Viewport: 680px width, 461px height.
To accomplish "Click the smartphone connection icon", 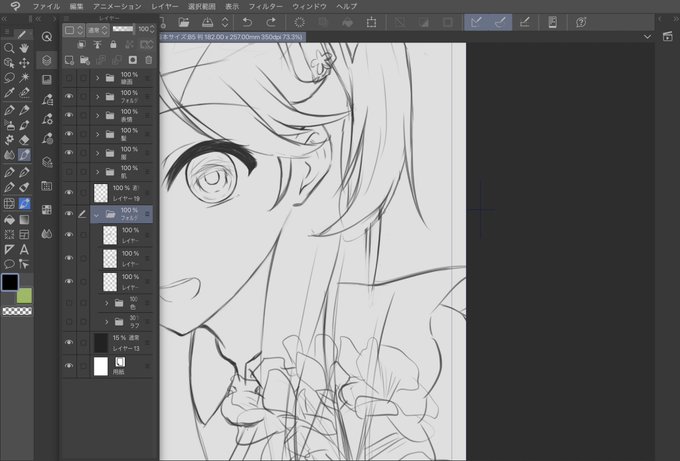I will (552, 22).
